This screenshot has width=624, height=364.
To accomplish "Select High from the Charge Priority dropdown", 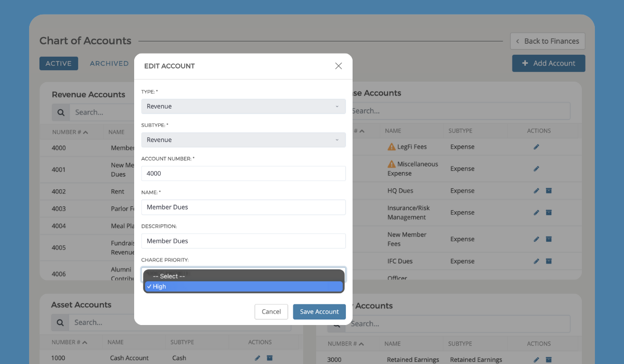I will (x=243, y=286).
